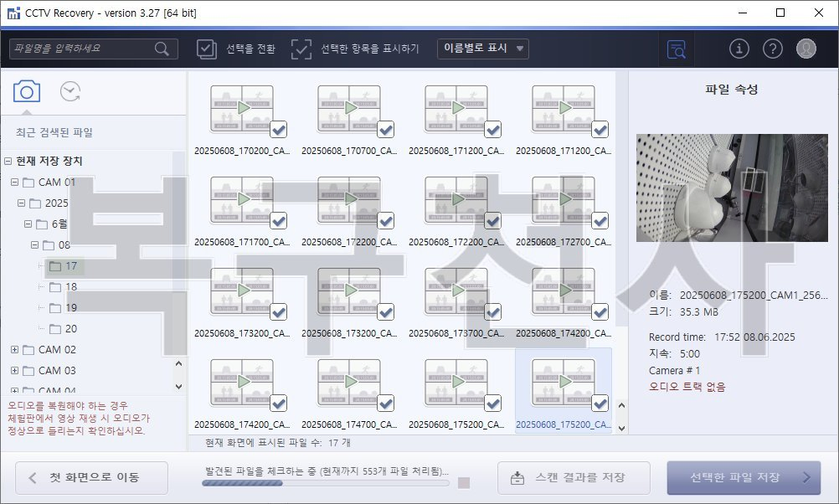Screen dimensions: 839x504
Task: Open the 이름별로 표시 sort dropdown
Action: (482, 49)
